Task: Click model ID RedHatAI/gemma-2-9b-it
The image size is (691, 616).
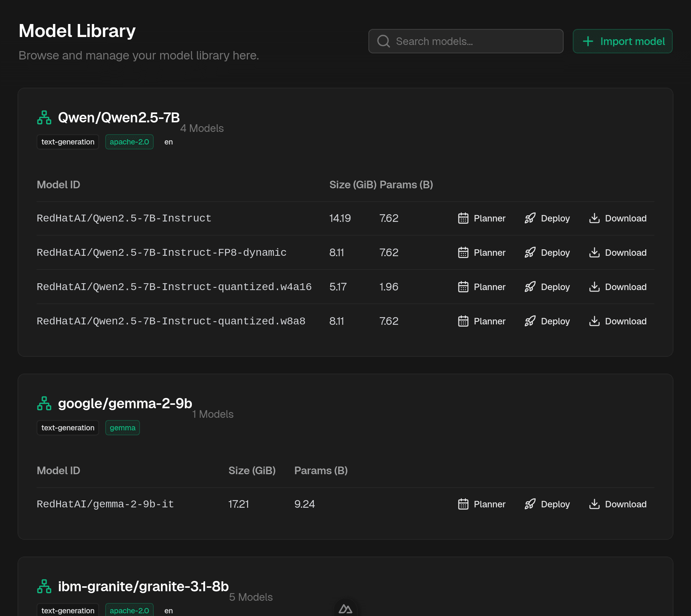Action: coord(105,504)
